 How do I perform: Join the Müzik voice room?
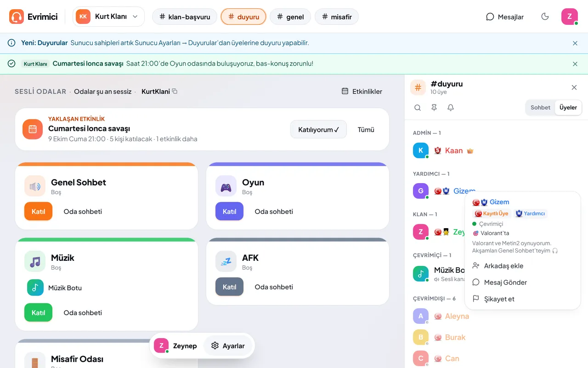[x=39, y=313]
